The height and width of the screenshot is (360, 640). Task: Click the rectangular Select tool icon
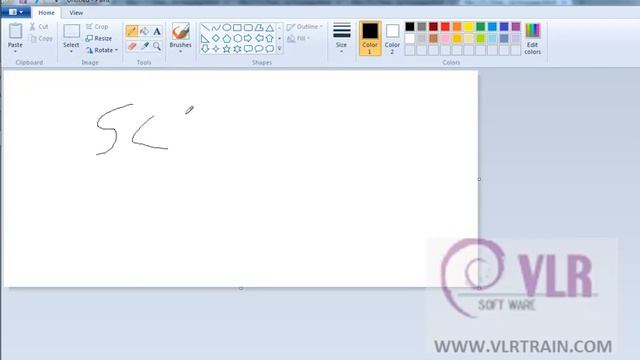tap(71, 31)
